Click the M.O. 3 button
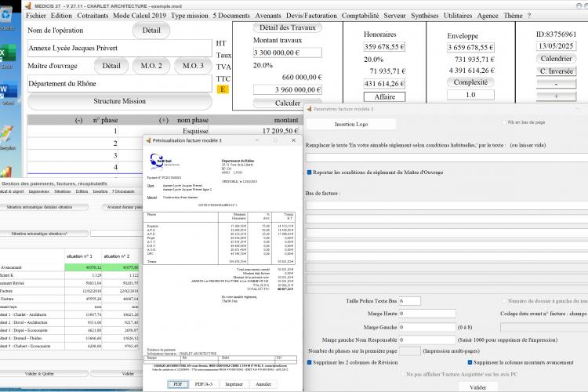The width and height of the screenshot is (588, 392). point(193,66)
